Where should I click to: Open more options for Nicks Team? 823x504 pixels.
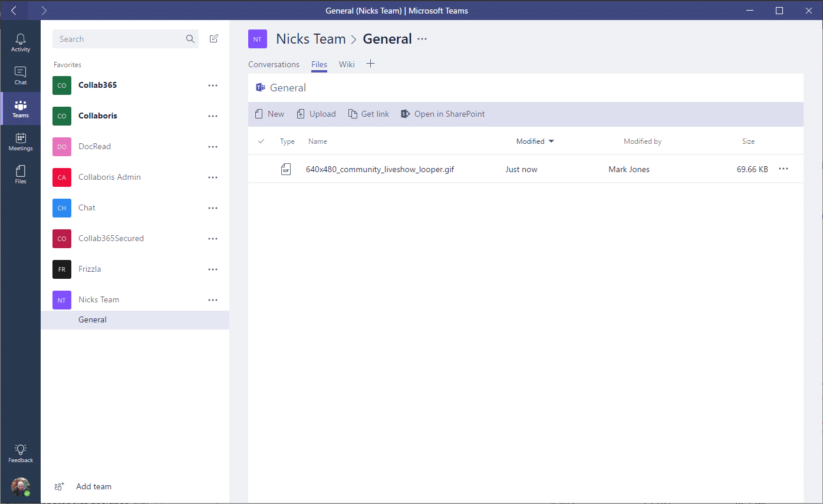point(213,300)
